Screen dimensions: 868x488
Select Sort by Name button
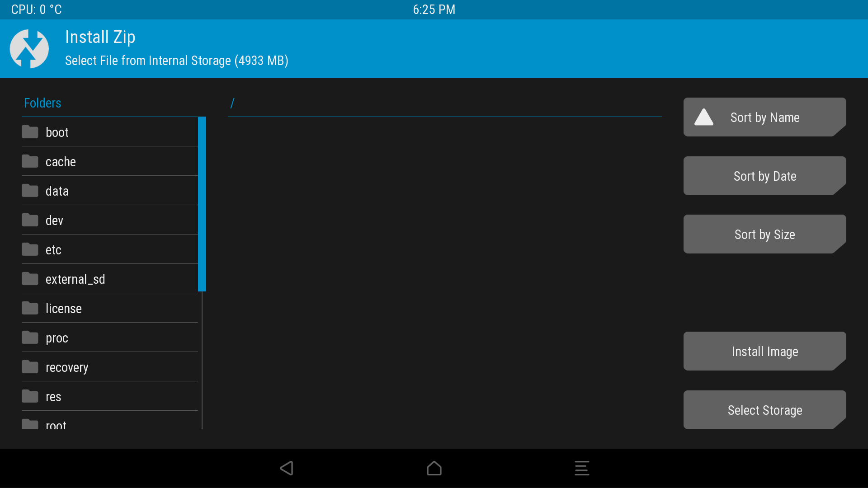pyautogui.click(x=765, y=117)
